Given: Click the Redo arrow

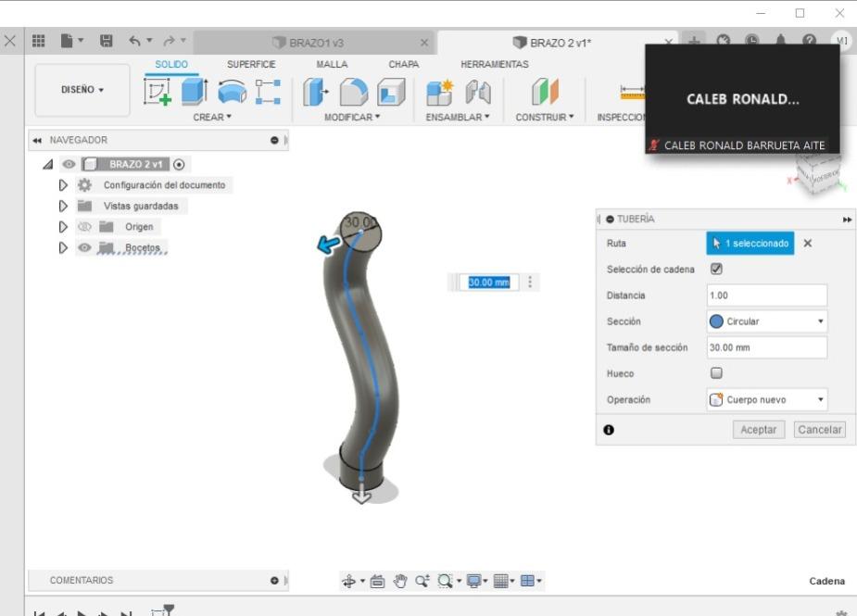Looking at the screenshot, I should [169, 41].
